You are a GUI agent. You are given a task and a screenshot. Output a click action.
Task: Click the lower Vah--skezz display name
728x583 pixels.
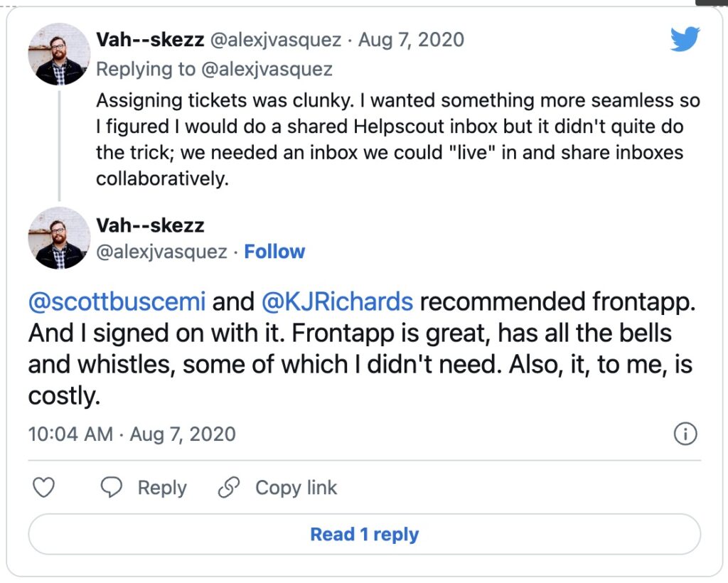tap(150, 225)
